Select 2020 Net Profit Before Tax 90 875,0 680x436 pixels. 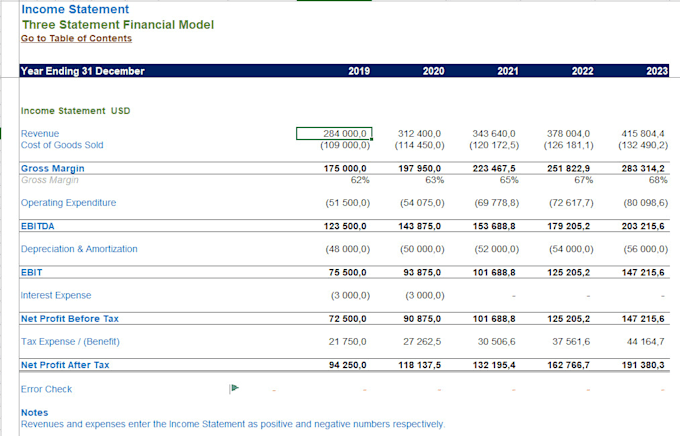pos(422,319)
